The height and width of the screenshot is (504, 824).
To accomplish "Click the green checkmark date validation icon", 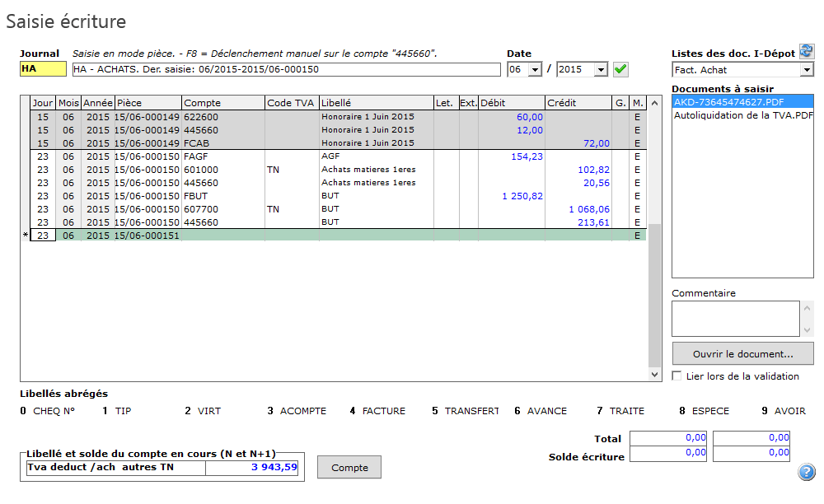I will coord(620,70).
